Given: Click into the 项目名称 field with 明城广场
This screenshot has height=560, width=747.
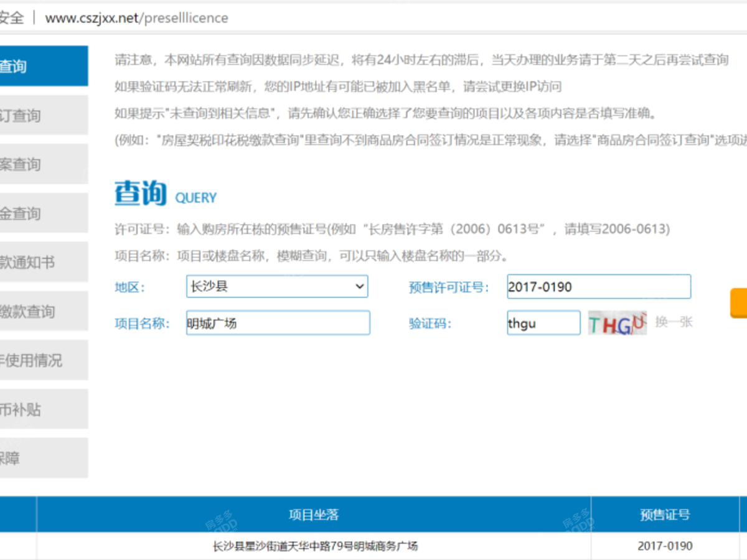Looking at the screenshot, I should (278, 323).
